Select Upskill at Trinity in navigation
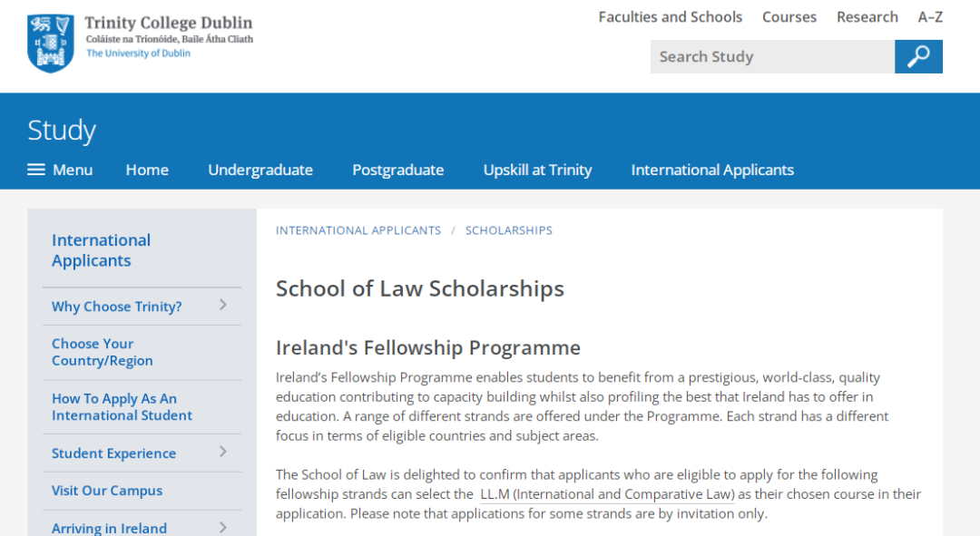 (x=537, y=170)
